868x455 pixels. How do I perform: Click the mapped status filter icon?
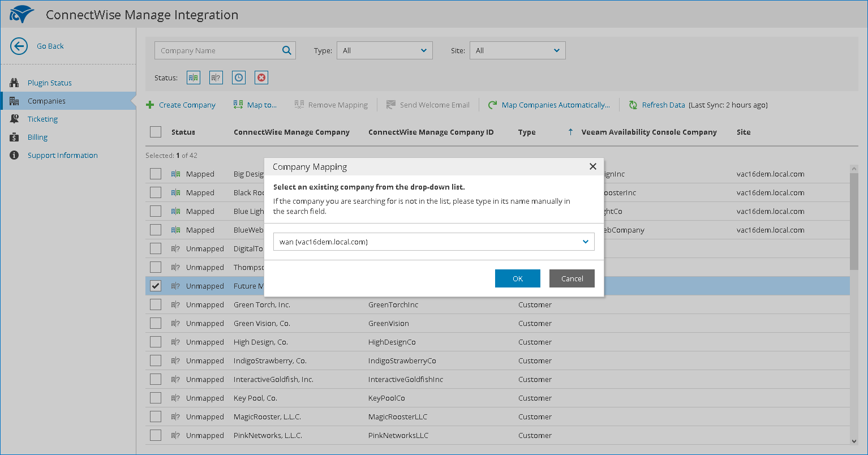tap(194, 78)
